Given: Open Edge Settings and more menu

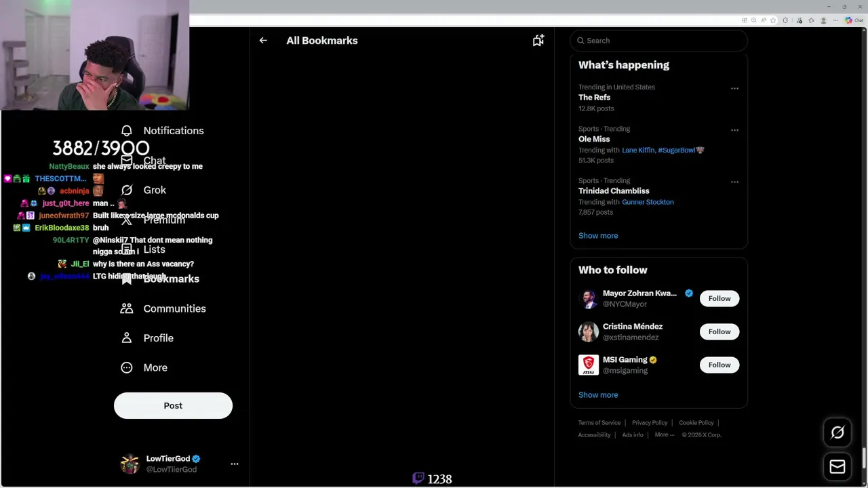Looking at the screenshot, I should pyautogui.click(x=835, y=20).
